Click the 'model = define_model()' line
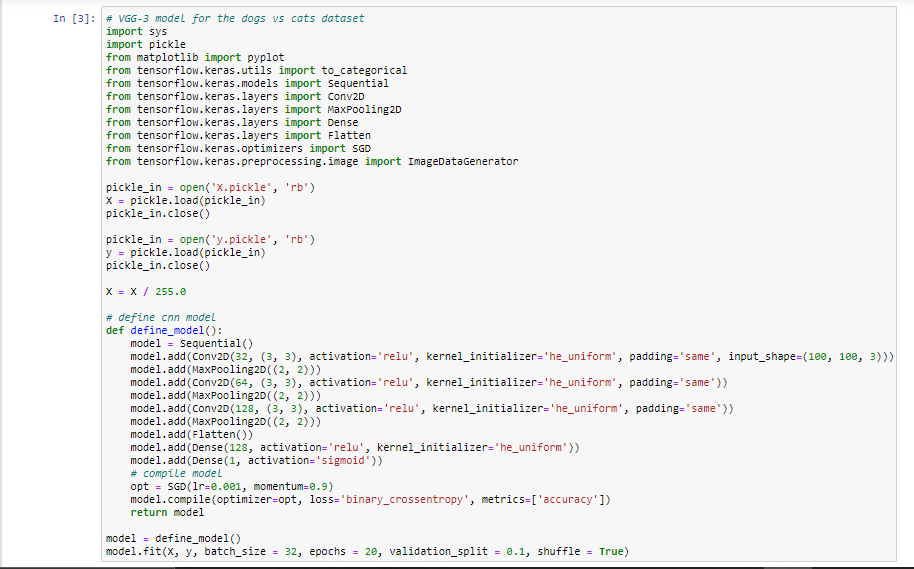The width and height of the screenshot is (914, 569). click(x=174, y=538)
